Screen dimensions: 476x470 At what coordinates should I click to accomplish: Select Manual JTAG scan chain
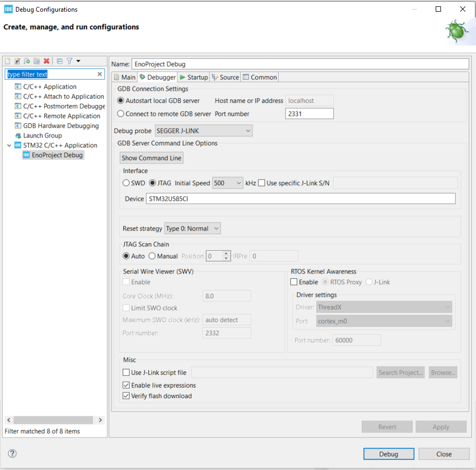coord(152,256)
